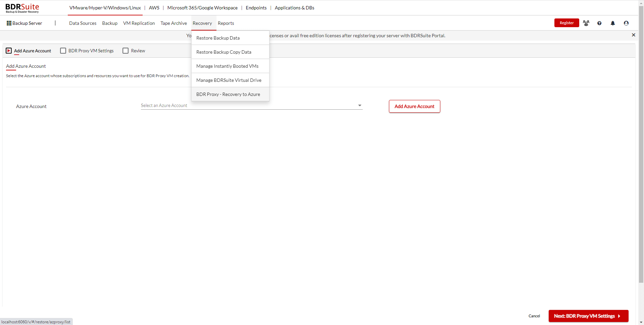Screen dimensions: 644x325
Task: Click the Add Azure Account button
Action: [414, 106]
